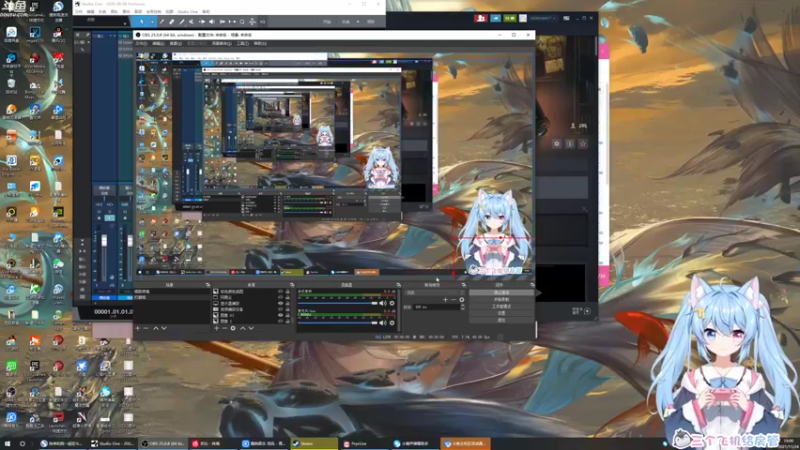The image size is (800, 450).
Task: Select the Listen speaker tool in Studio One
Action: (212, 22)
